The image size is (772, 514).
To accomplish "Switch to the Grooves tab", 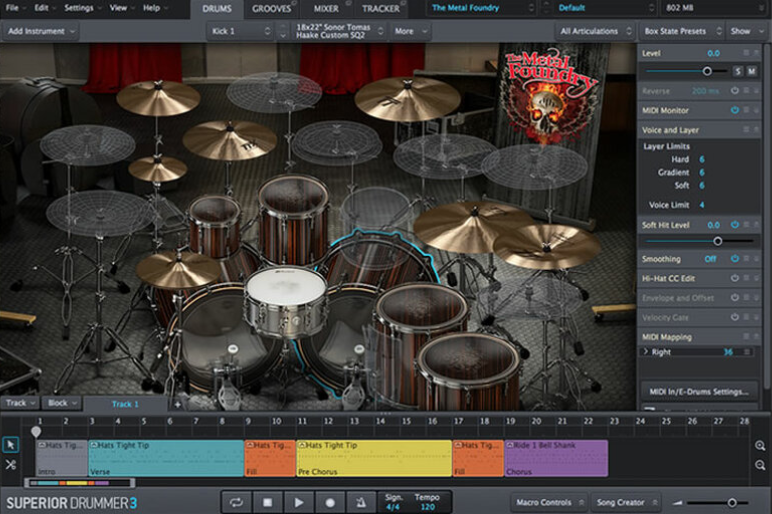I will (x=271, y=8).
